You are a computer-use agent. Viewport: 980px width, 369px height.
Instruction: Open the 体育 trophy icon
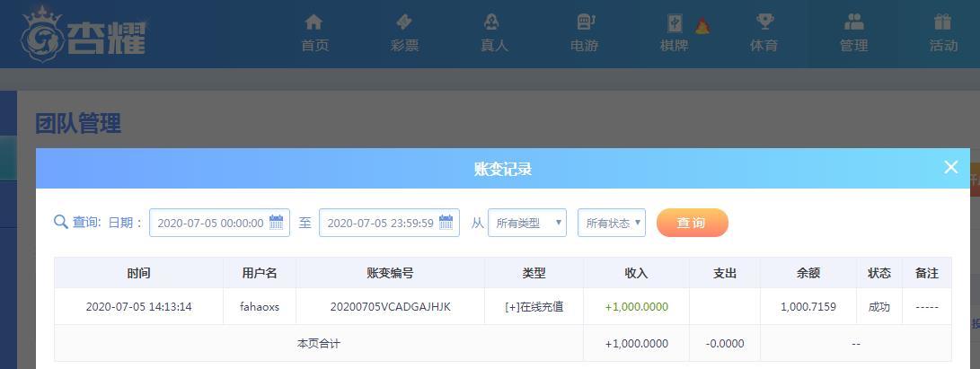[x=764, y=22]
